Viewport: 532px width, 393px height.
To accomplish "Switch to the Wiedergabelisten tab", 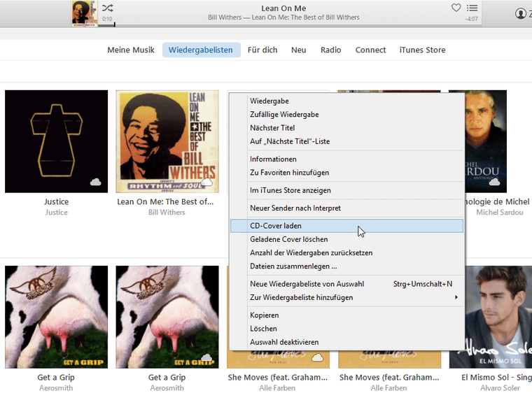I will click(x=201, y=50).
